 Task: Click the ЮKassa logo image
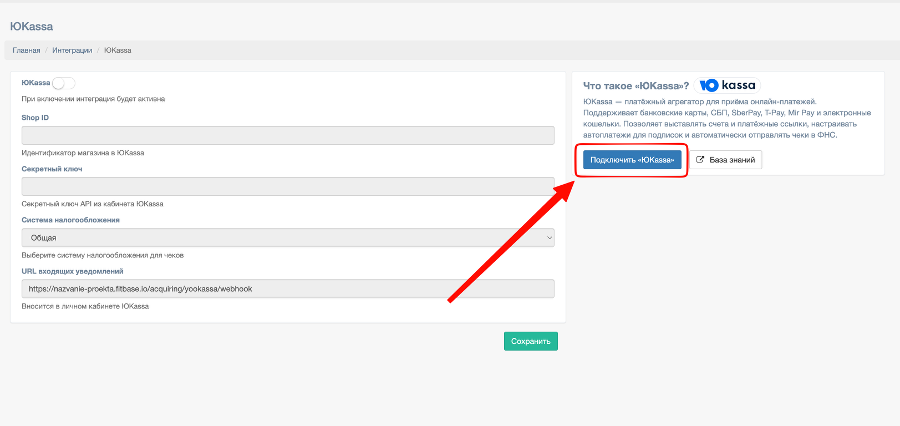(727, 86)
